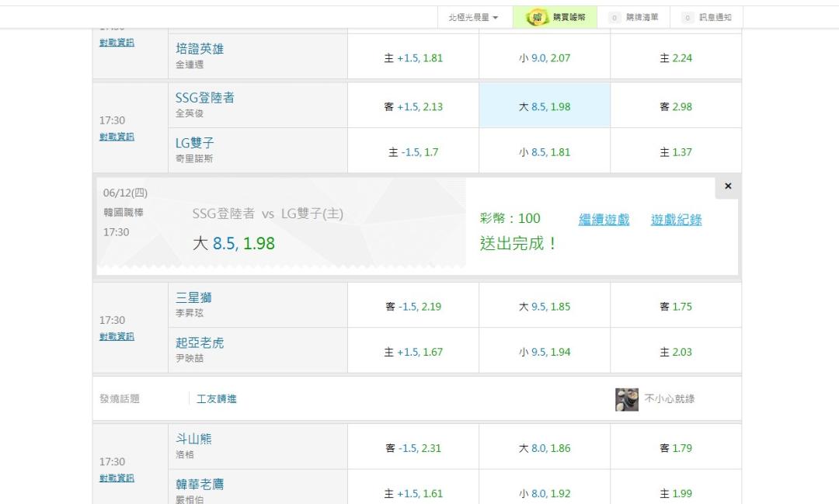This screenshot has width=839, height=504.
Task: Open the 訊息通知 tab
Action: pos(715,17)
